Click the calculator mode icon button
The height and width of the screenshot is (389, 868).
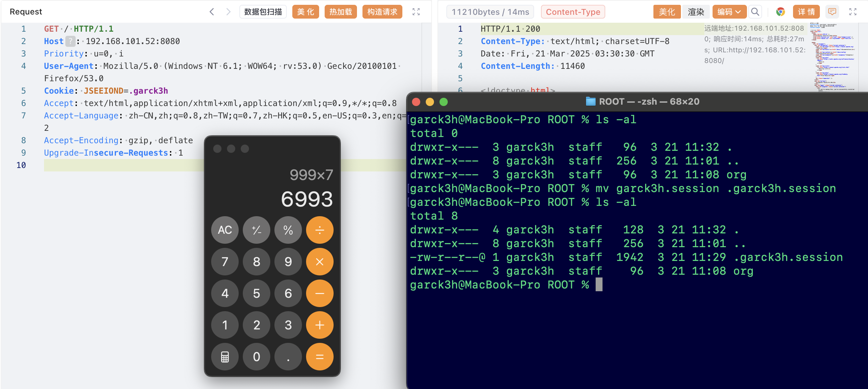(225, 357)
